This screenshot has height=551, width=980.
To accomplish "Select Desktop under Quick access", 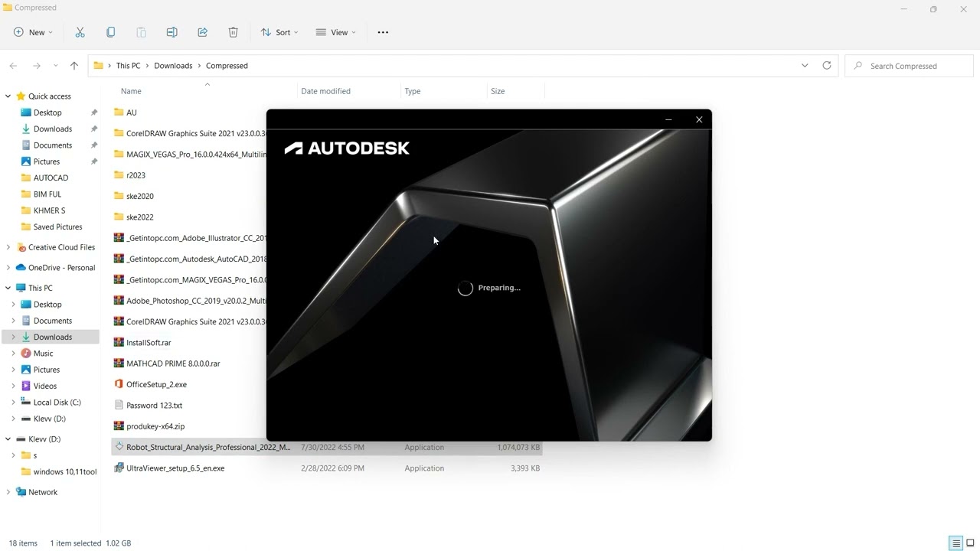I will point(47,112).
